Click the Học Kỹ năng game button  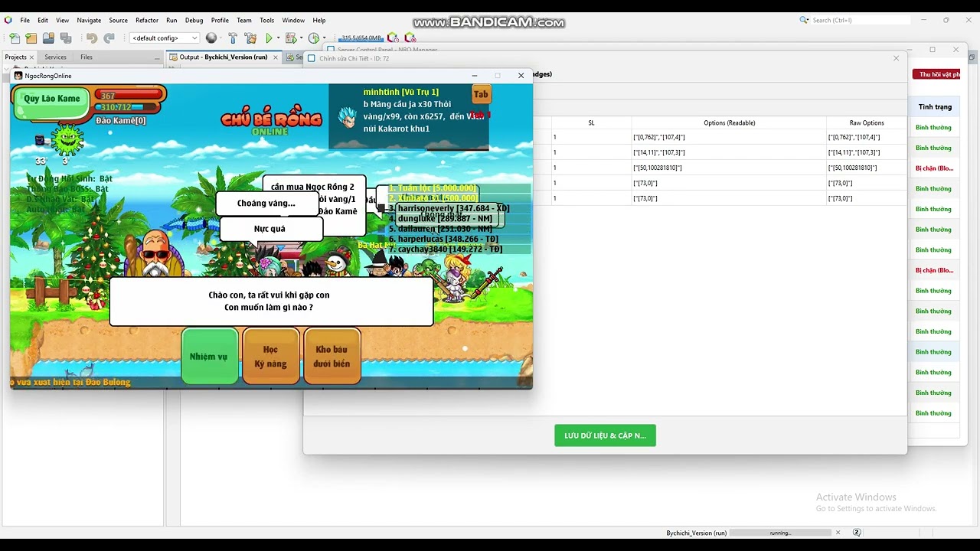tap(270, 357)
